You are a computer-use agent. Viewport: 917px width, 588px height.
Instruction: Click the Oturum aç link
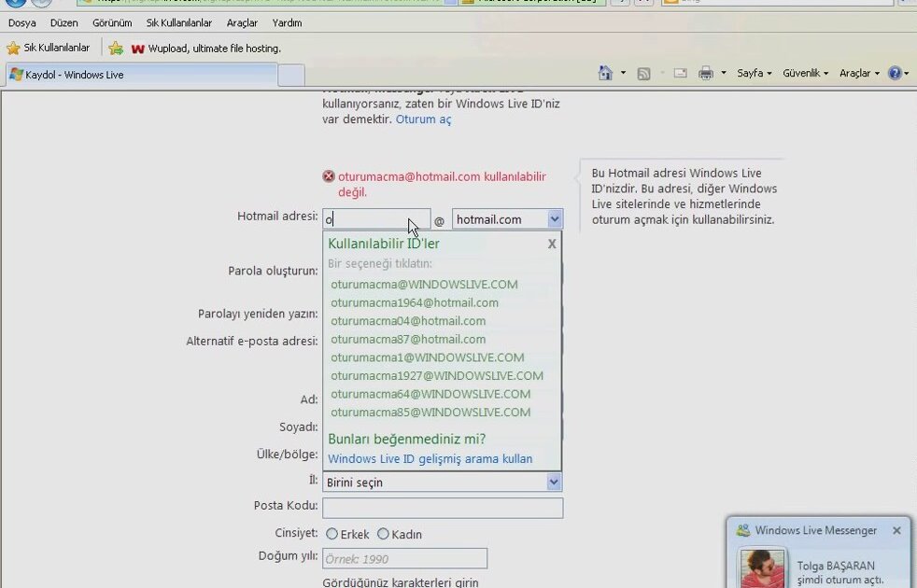[x=423, y=119]
